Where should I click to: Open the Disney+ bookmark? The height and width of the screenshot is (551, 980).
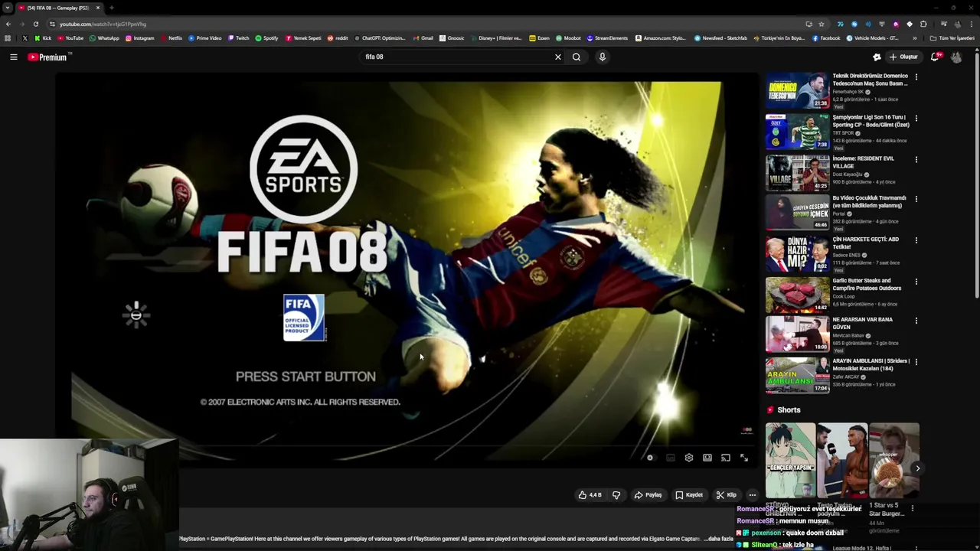[500, 37]
